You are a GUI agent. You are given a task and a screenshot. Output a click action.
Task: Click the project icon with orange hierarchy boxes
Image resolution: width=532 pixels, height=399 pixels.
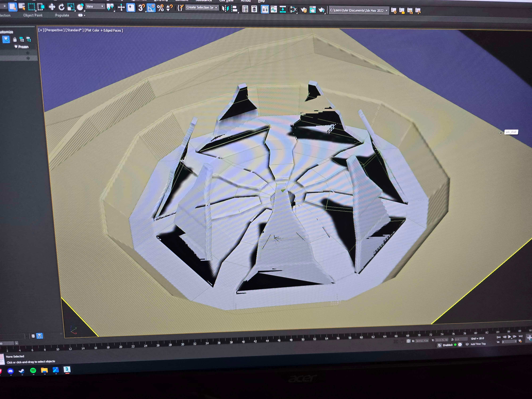click(x=410, y=11)
